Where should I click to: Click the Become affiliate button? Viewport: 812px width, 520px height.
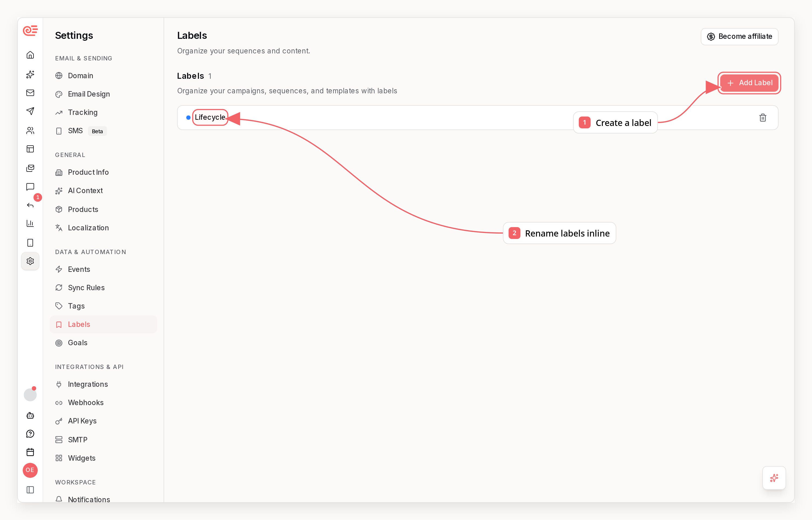(x=739, y=36)
